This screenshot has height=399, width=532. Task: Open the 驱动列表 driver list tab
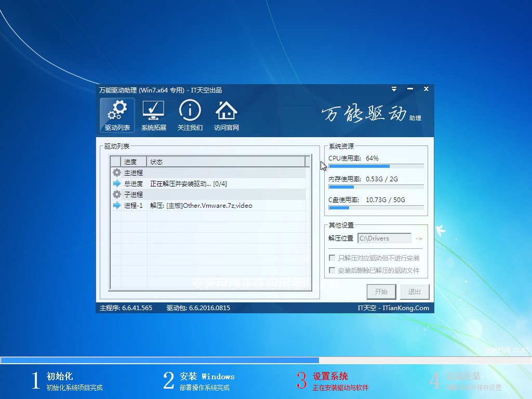(117, 115)
